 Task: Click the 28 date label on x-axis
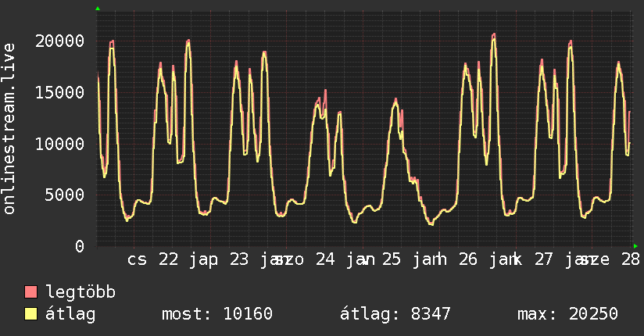(631, 259)
